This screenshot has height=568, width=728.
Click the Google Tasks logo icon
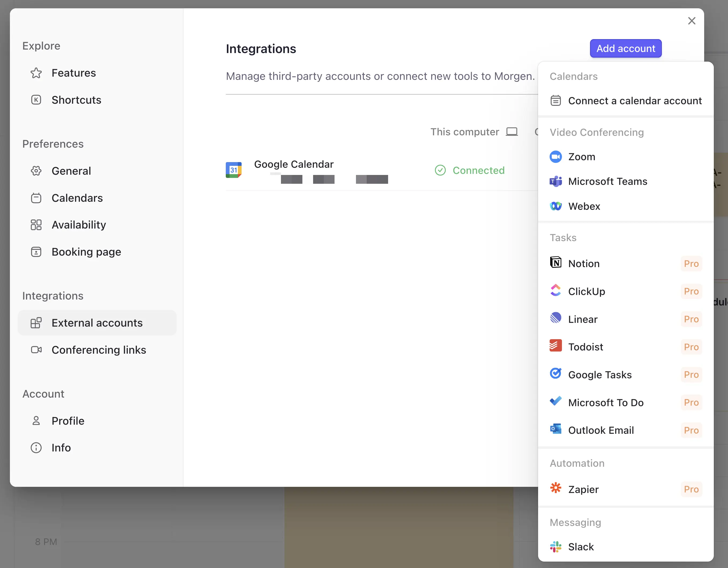pos(556,373)
